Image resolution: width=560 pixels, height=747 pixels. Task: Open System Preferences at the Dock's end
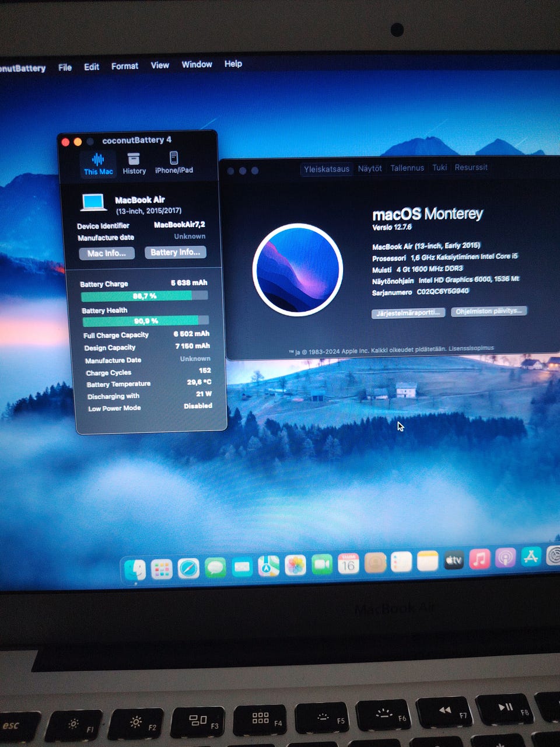pyautogui.click(x=553, y=556)
